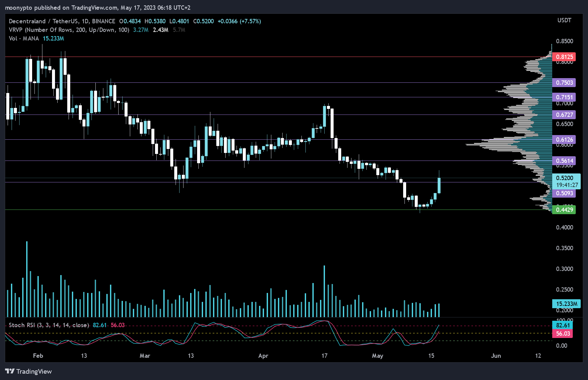
Task: Click the 17 date on time axis
Action: (324, 356)
